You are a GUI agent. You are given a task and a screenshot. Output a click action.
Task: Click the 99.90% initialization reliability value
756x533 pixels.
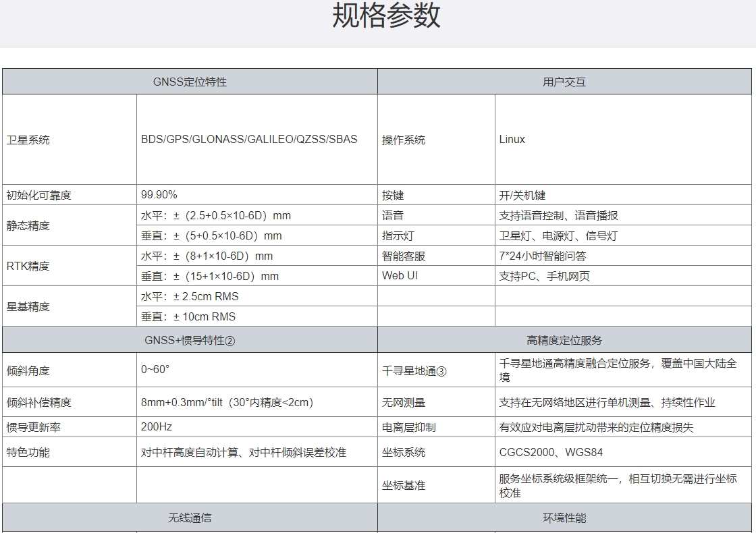click(x=159, y=195)
